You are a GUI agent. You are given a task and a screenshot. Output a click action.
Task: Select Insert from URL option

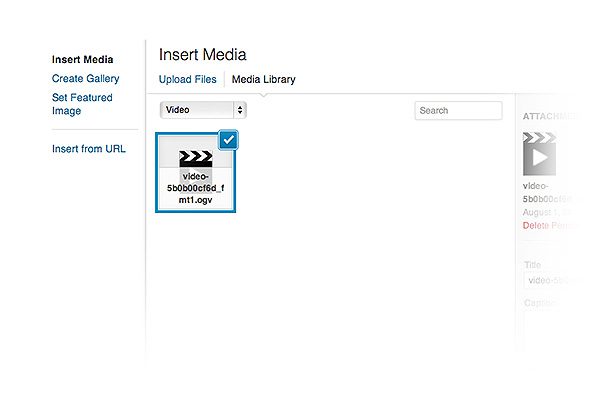[x=88, y=149]
